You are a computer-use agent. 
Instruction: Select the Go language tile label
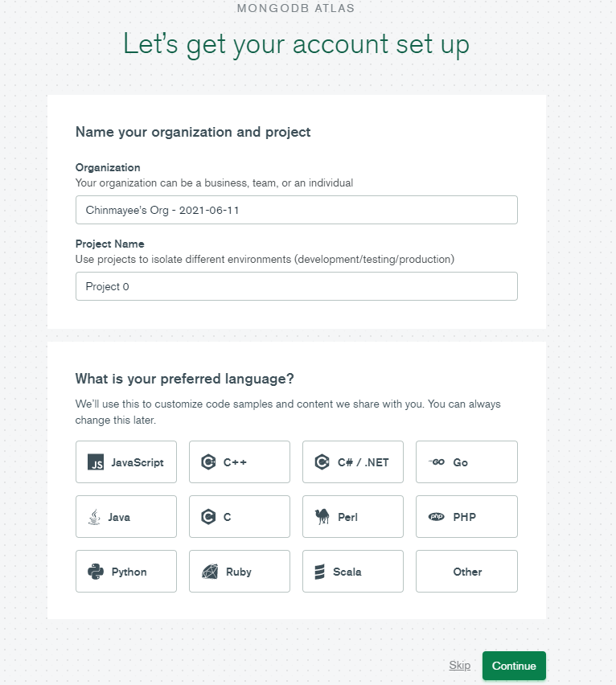click(461, 462)
